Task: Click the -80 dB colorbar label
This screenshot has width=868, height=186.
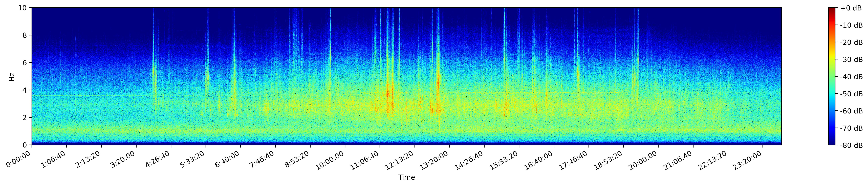Action: tap(852, 145)
